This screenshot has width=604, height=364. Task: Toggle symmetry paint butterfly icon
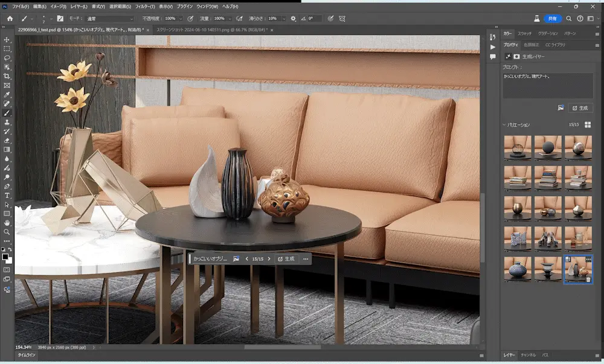pos(342,19)
